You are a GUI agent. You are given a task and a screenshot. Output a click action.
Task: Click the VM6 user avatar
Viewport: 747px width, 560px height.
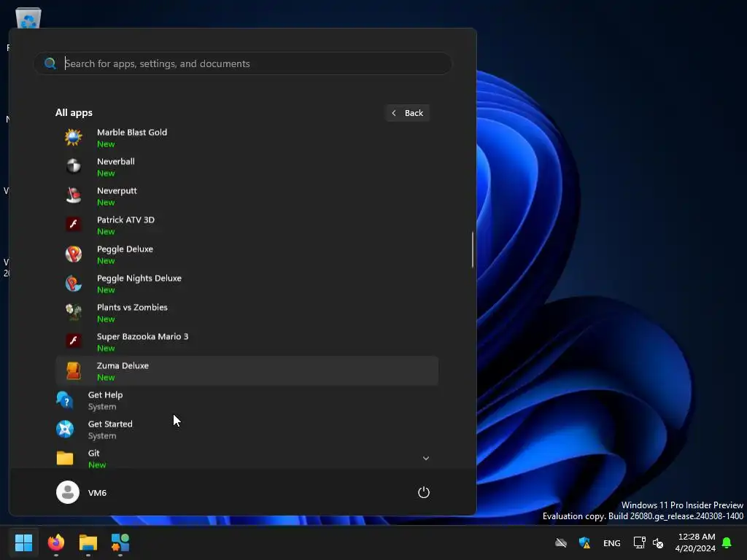tap(68, 492)
